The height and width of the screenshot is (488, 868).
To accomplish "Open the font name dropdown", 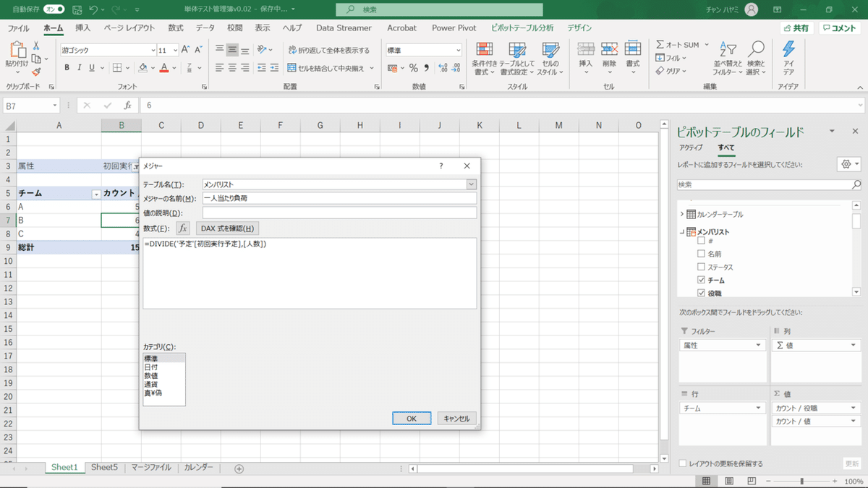I will pos(153,50).
